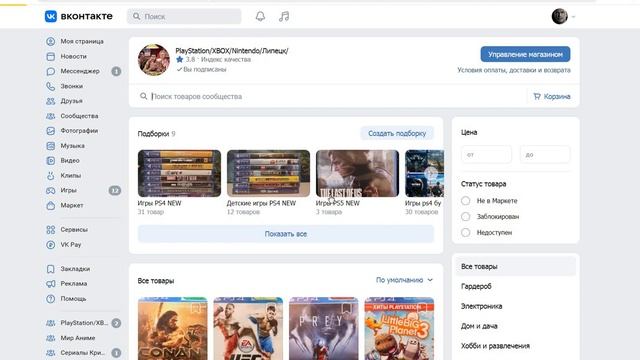Open Фотографии icon in sidebar
The height and width of the screenshot is (360, 640).
(51, 131)
